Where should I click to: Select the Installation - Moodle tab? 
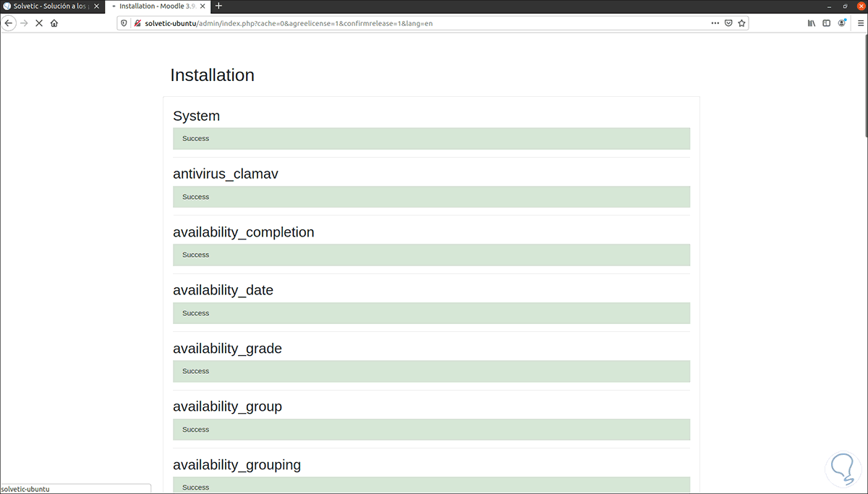point(152,6)
